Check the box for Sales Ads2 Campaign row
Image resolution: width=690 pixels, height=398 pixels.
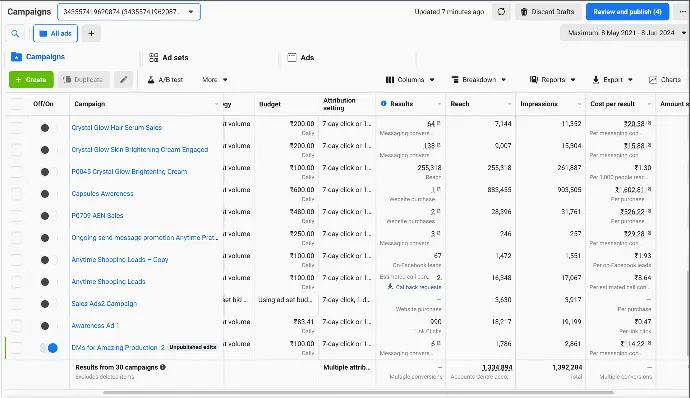[x=16, y=304]
